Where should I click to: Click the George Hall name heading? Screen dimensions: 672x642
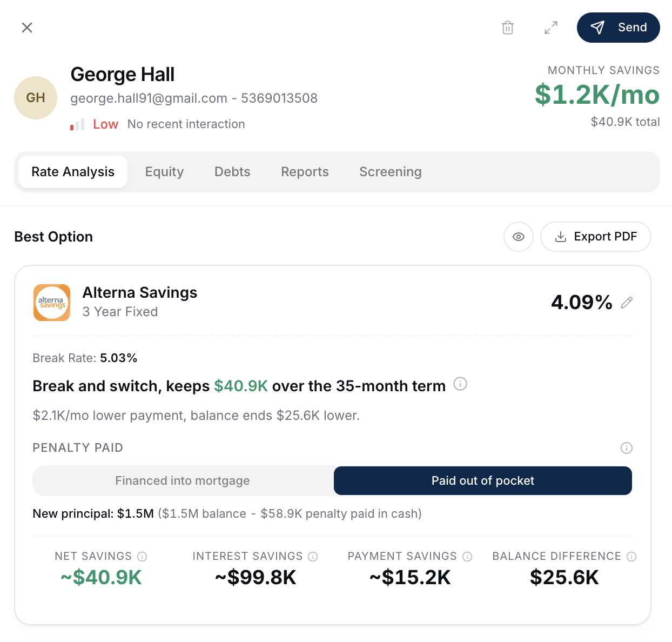click(123, 75)
